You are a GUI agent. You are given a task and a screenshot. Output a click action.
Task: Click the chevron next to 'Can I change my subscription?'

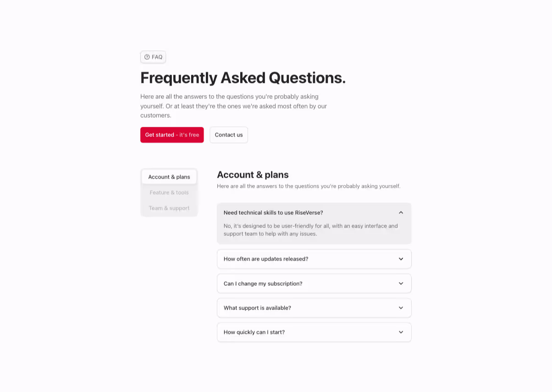point(400,283)
